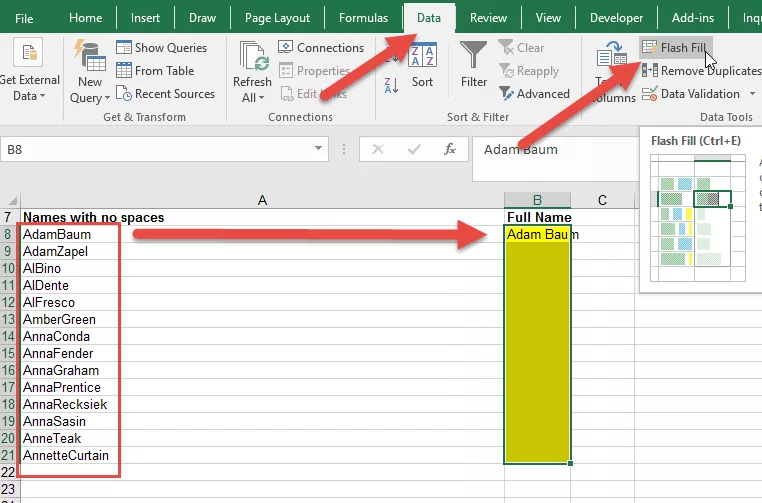Screen dimensions: 762x503
Task: Open the Add-ins tab
Action: point(693,18)
